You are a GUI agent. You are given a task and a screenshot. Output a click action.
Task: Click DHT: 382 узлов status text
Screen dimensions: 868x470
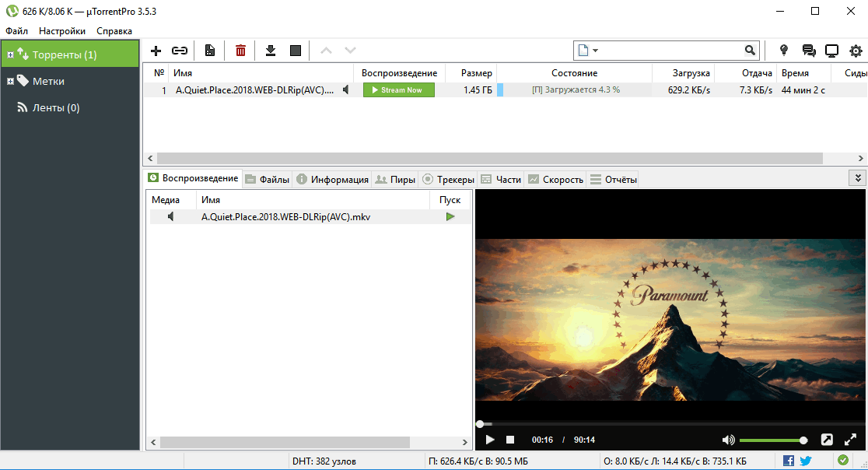[324, 461]
